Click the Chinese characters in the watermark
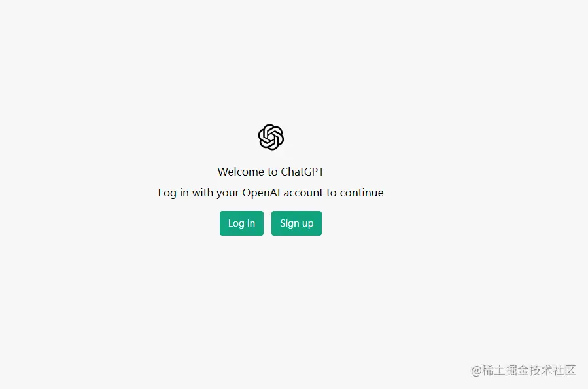 pyautogui.click(x=529, y=370)
